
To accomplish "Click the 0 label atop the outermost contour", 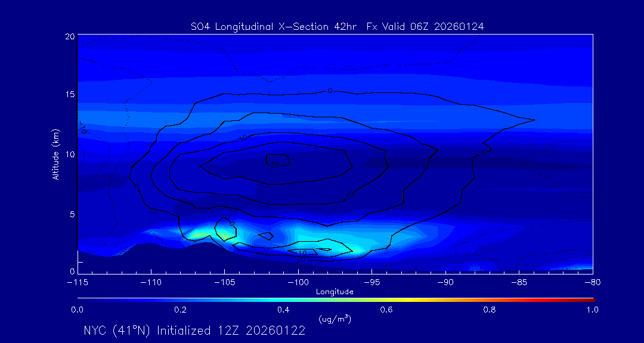I will [x=330, y=91].
